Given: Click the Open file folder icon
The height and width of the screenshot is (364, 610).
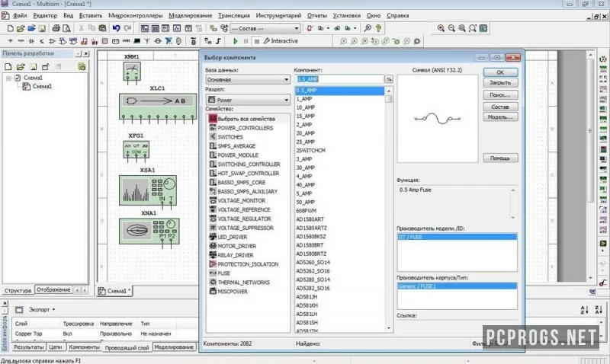Looking at the screenshot, I should (x=21, y=28).
